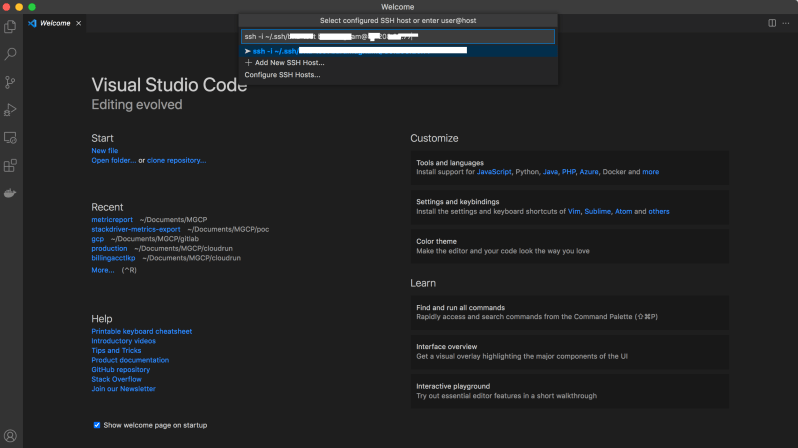The width and height of the screenshot is (798, 448).
Task: Open the Accounts menu icon
Action: click(10, 436)
